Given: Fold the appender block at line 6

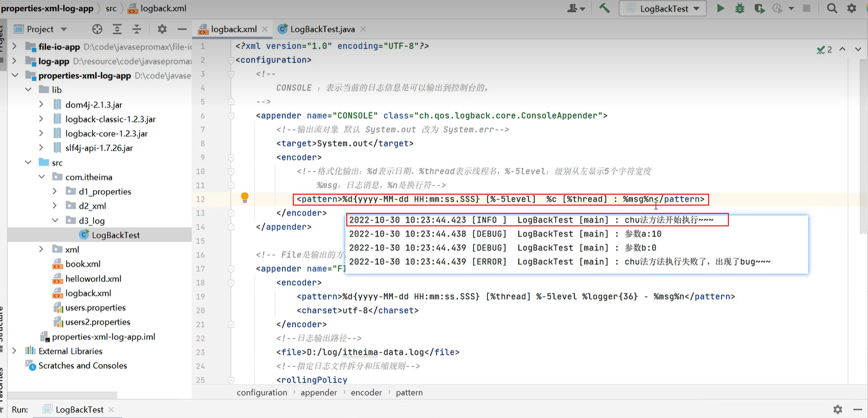Looking at the screenshot, I should (231, 115).
